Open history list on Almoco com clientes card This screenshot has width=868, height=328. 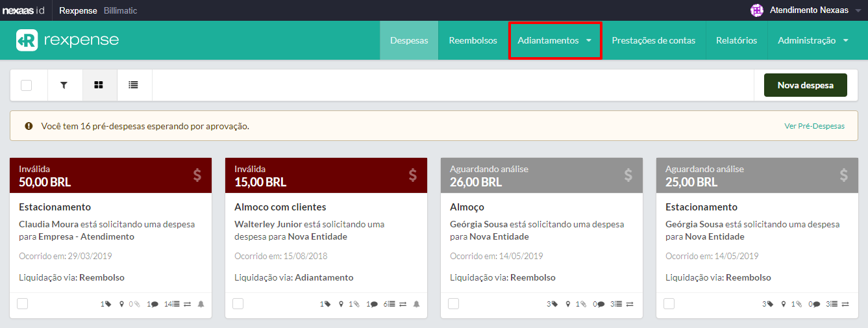point(393,304)
